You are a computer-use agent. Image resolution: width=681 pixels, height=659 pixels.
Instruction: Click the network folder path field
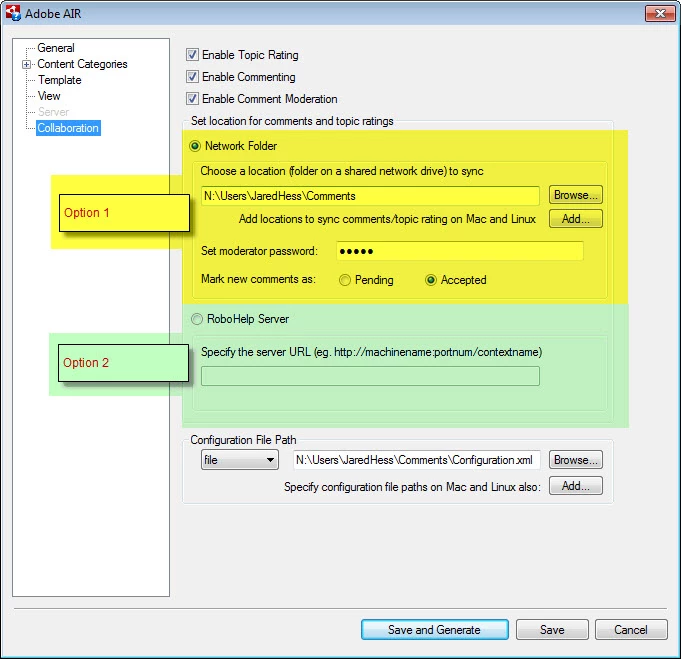click(370, 196)
